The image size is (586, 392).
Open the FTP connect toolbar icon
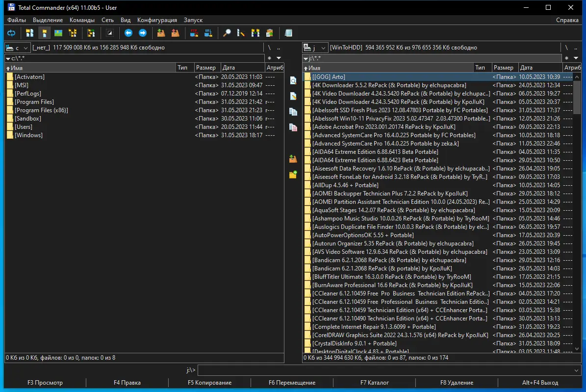[x=194, y=33]
